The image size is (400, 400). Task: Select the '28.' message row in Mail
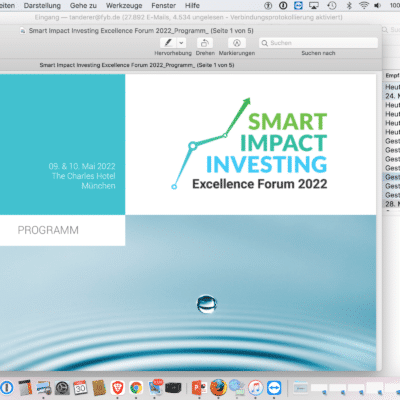(x=392, y=204)
